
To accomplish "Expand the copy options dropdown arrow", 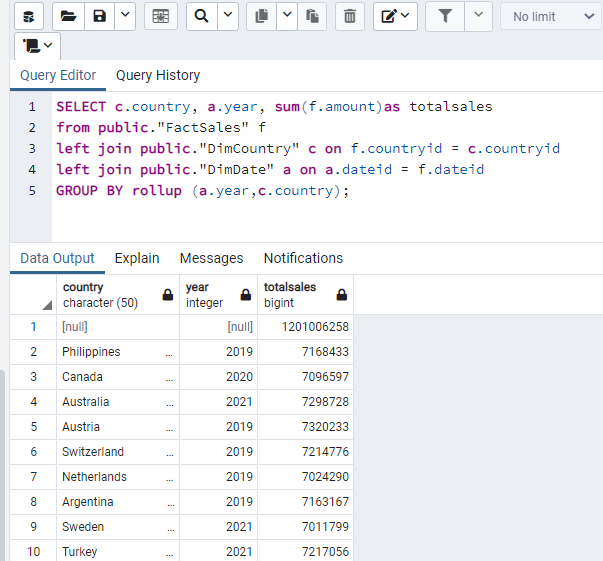I will point(287,16).
